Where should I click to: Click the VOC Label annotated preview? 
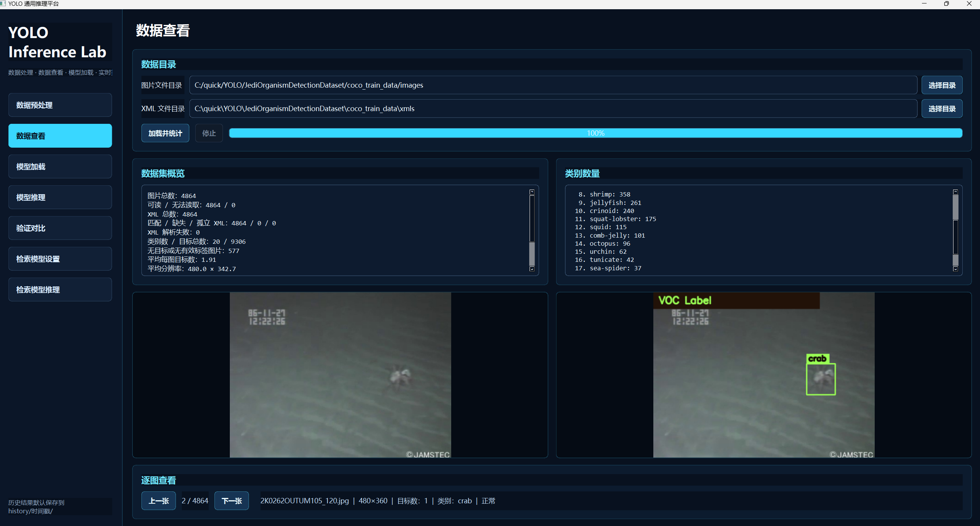(x=764, y=375)
